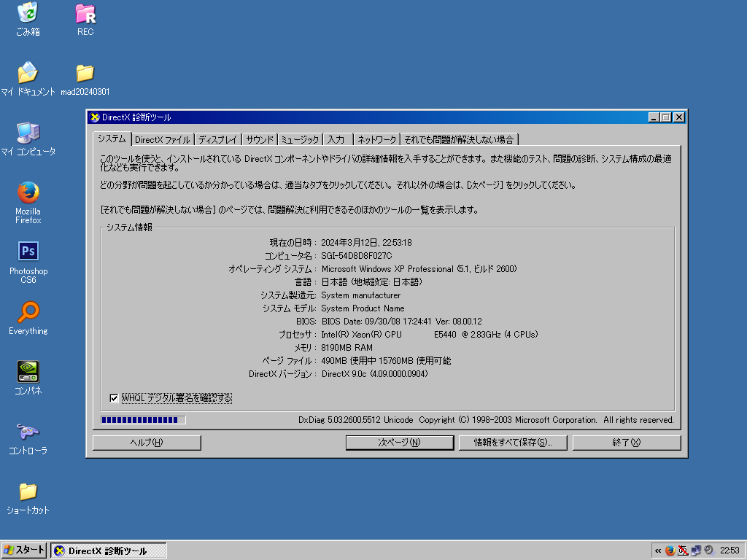Close the DirectX 診断ツール window
747x560 pixels.
(679, 117)
